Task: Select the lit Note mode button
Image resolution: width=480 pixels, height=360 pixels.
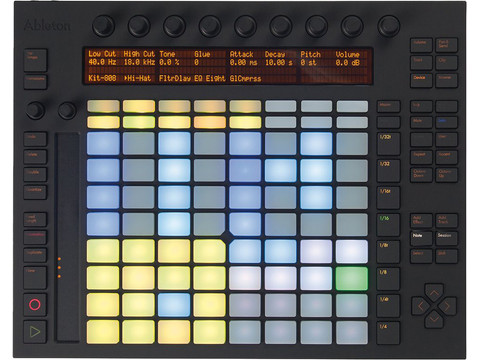Action: click(x=421, y=238)
